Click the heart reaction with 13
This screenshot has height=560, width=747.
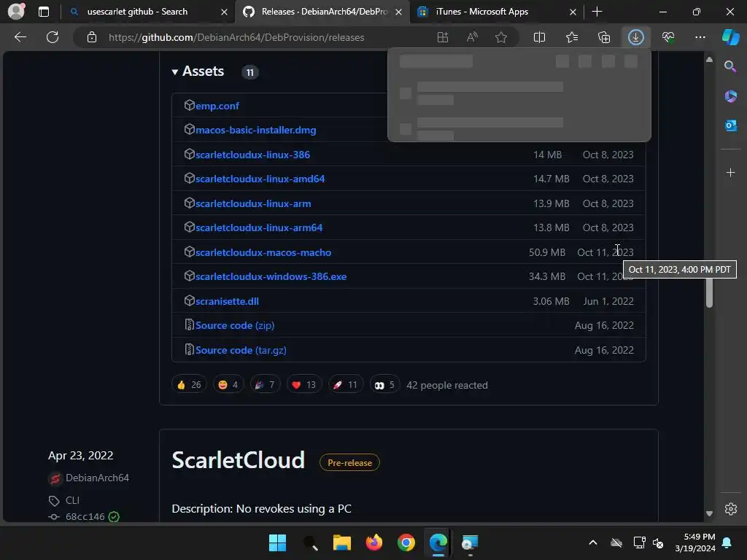pos(304,385)
